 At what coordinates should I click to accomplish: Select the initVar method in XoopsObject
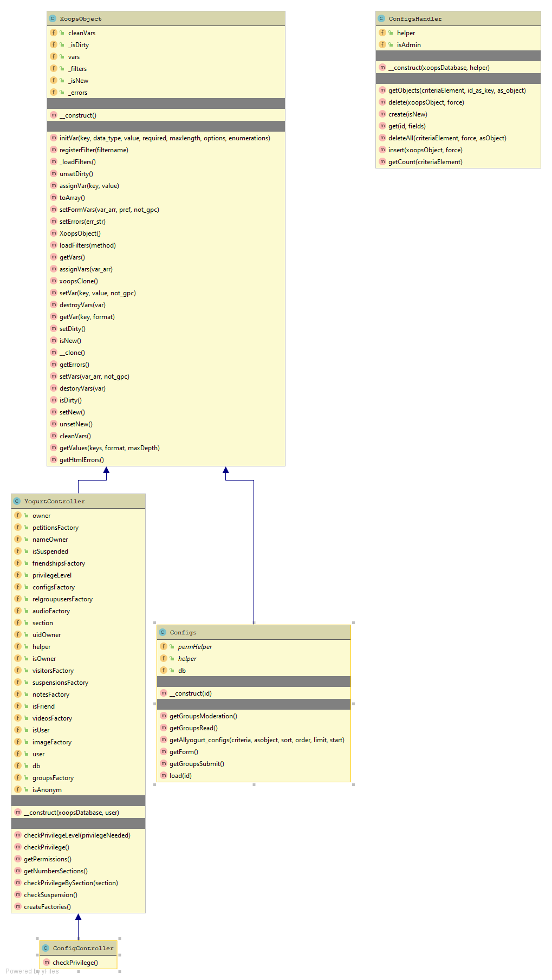tap(165, 138)
